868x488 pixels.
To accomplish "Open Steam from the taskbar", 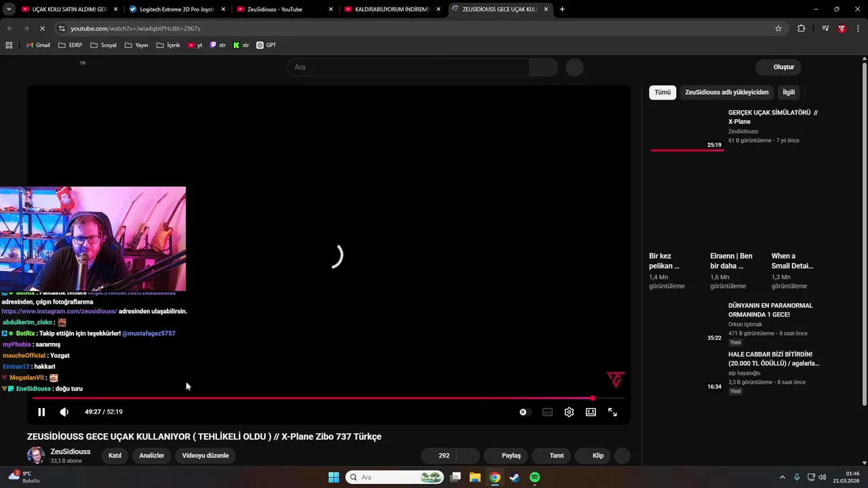I will [x=515, y=477].
